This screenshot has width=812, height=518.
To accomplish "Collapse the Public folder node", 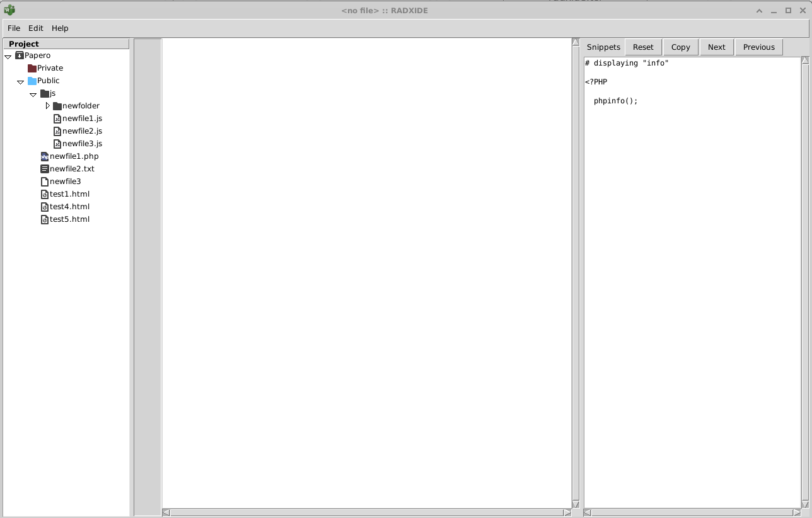I will click(x=21, y=81).
